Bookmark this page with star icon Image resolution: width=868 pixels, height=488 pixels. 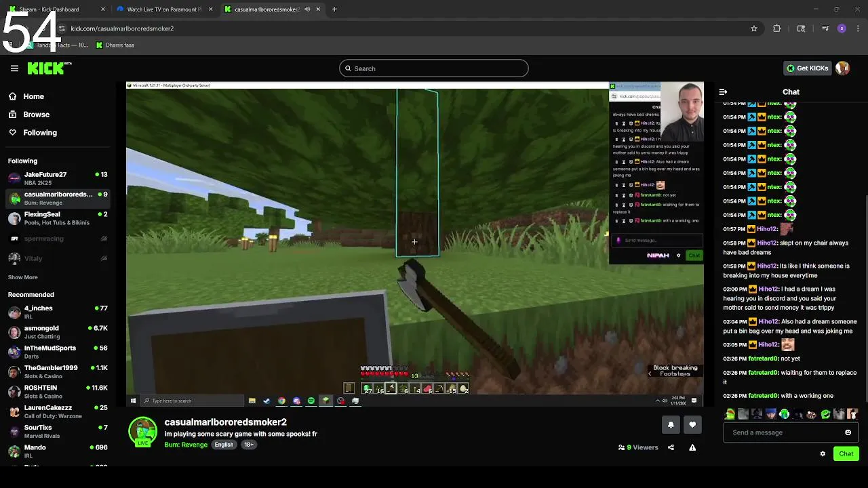753,28
